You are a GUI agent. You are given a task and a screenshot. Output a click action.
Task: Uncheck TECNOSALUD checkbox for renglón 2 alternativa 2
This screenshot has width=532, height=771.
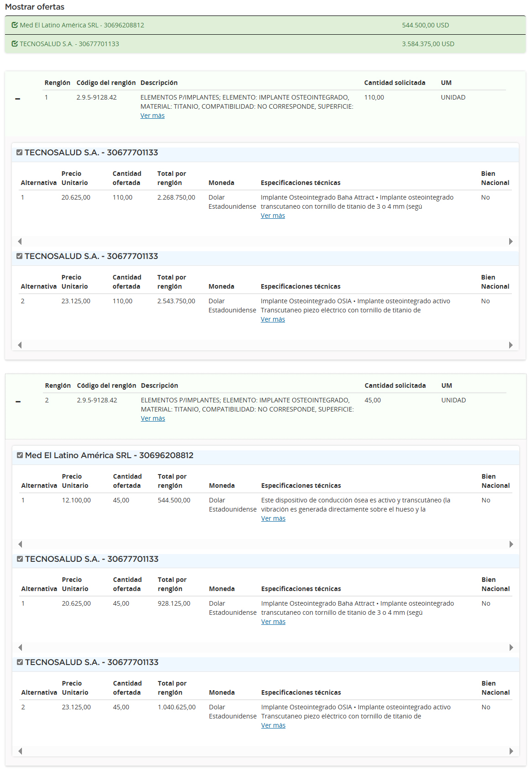click(20, 662)
